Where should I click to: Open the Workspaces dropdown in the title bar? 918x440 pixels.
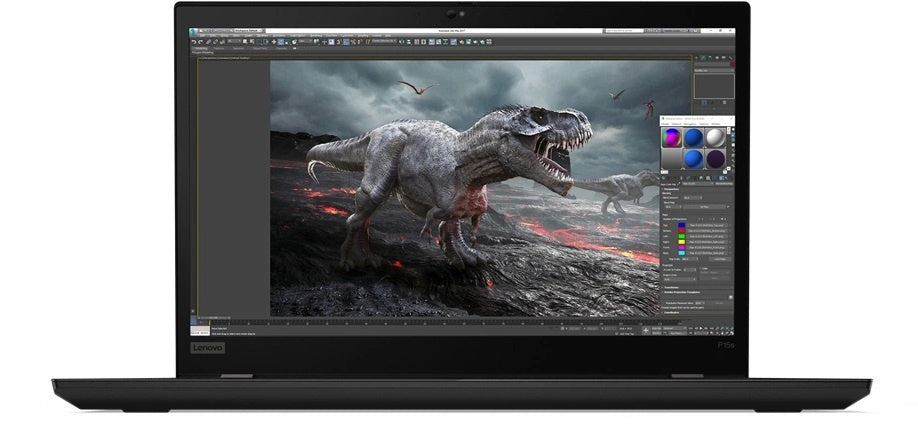(x=248, y=30)
